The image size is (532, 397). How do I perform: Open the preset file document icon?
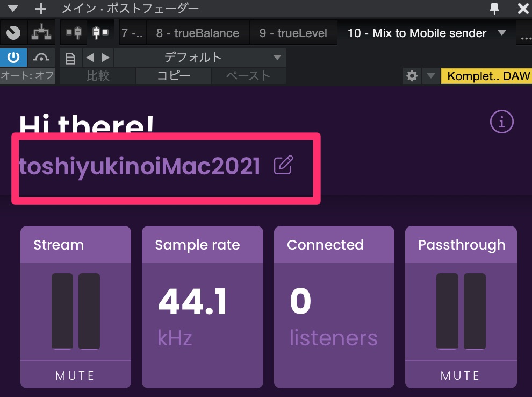coord(70,58)
